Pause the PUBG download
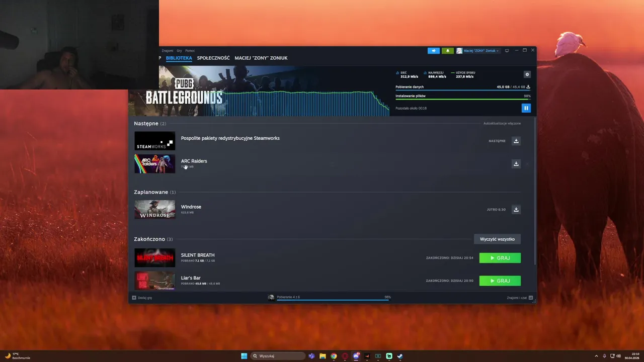644x362 pixels. coord(526,108)
